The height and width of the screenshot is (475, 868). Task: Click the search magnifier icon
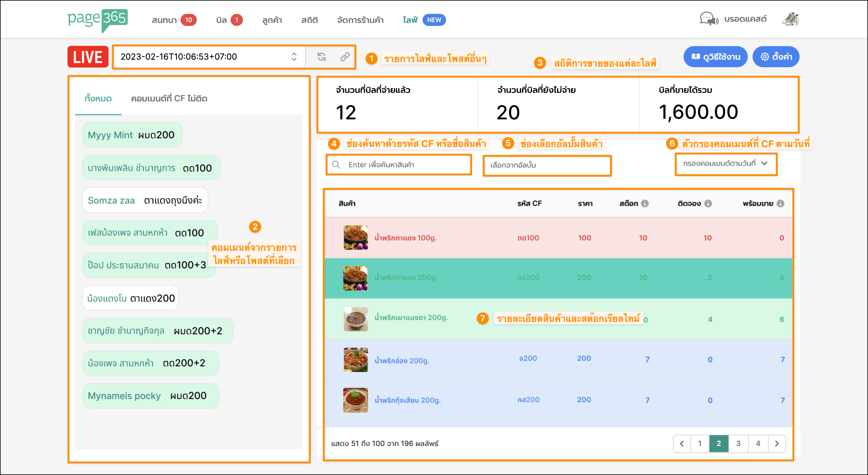point(336,165)
